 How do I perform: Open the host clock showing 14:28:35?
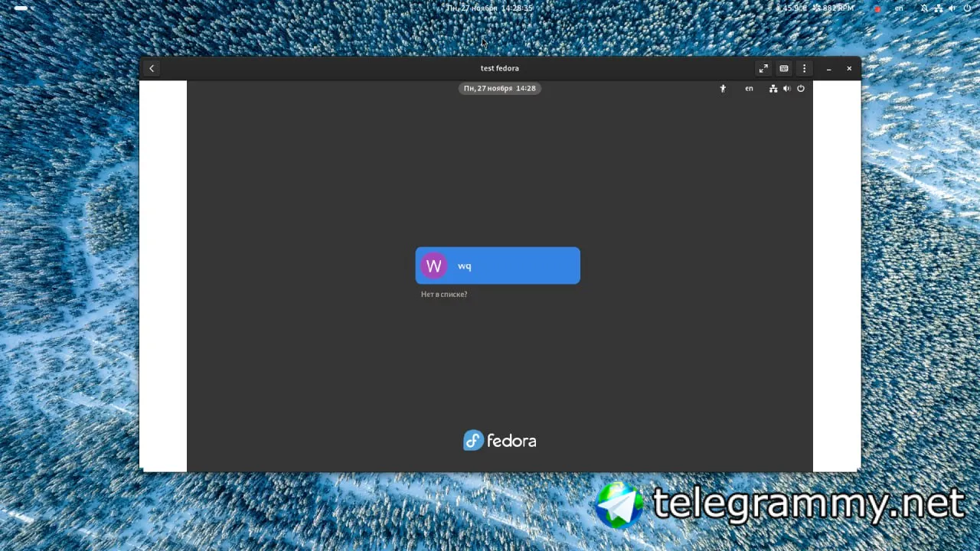[x=489, y=8]
